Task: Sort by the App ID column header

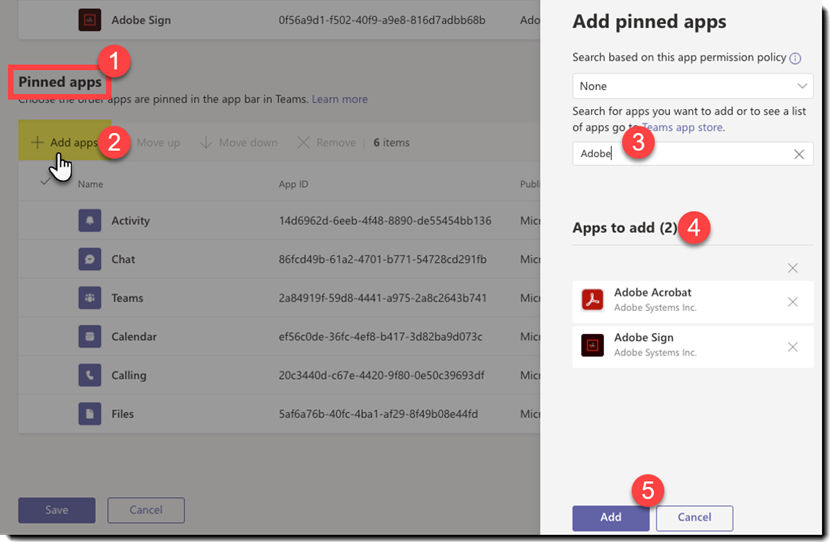Action: tap(293, 184)
